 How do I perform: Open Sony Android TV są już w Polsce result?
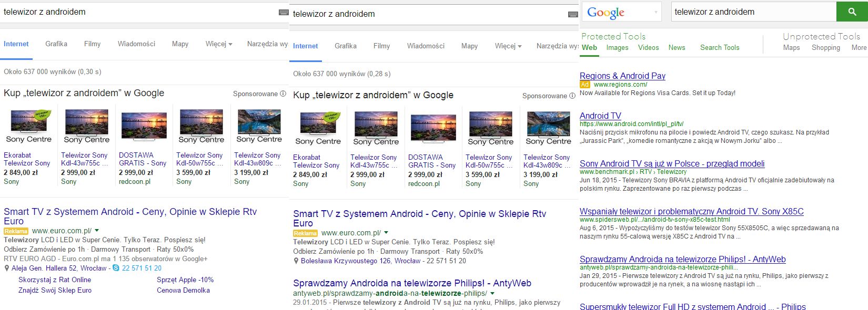click(x=672, y=163)
